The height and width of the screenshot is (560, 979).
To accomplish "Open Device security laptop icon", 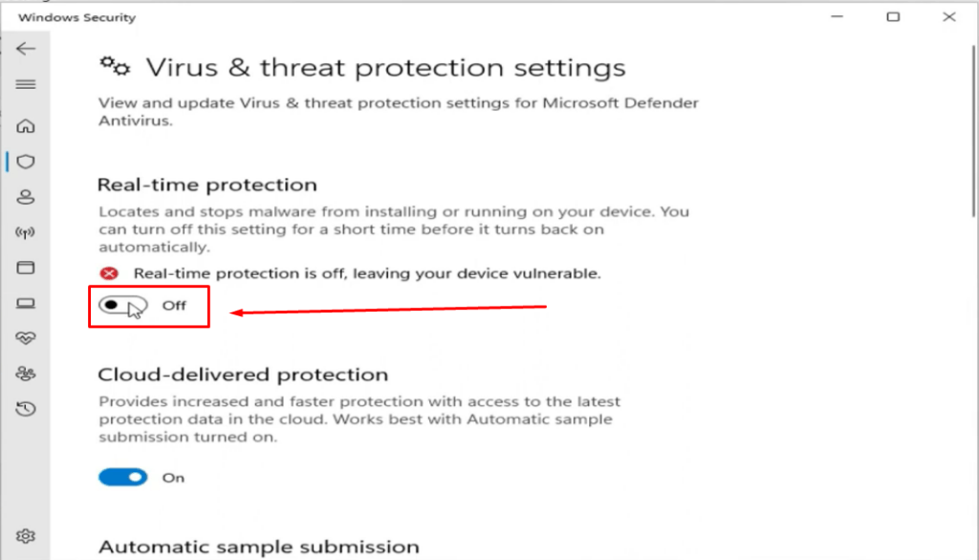I will (x=26, y=303).
